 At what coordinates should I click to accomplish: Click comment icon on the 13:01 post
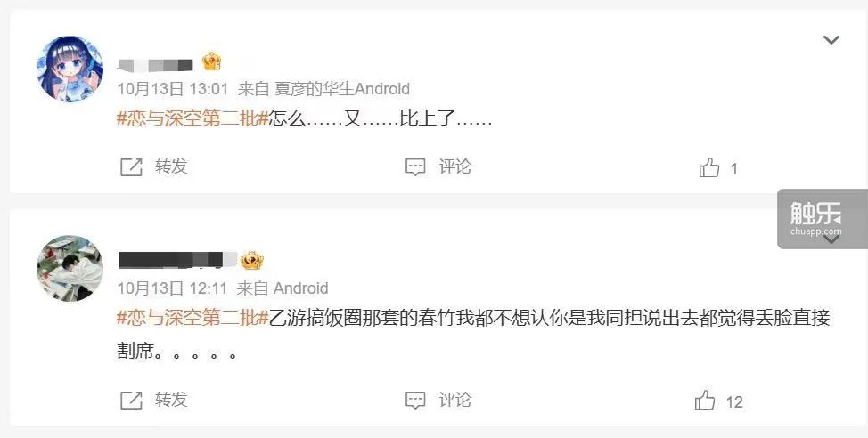pyautogui.click(x=415, y=167)
